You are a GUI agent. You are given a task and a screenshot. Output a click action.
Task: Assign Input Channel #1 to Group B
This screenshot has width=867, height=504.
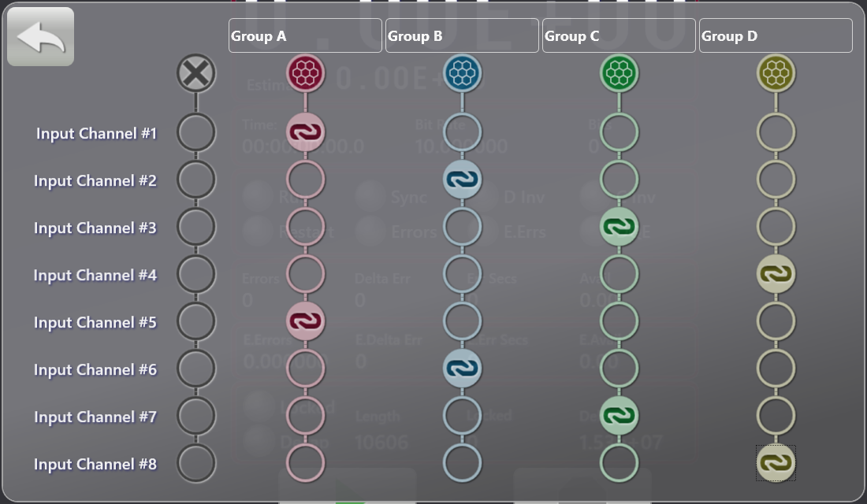point(463,132)
